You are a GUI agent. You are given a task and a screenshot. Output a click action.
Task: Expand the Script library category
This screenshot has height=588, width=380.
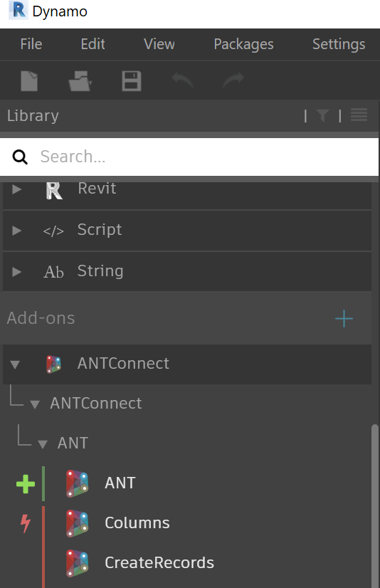(x=16, y=230)
